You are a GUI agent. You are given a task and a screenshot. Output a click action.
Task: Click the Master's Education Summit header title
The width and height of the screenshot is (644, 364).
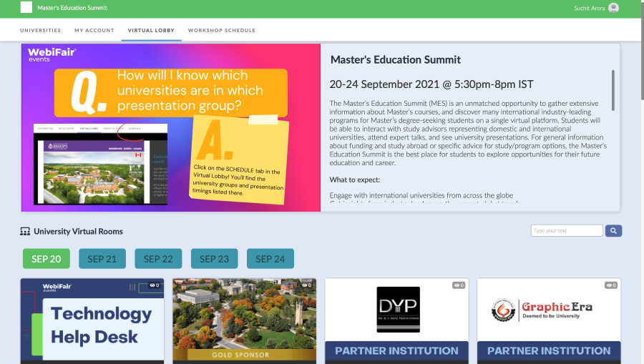72,8
